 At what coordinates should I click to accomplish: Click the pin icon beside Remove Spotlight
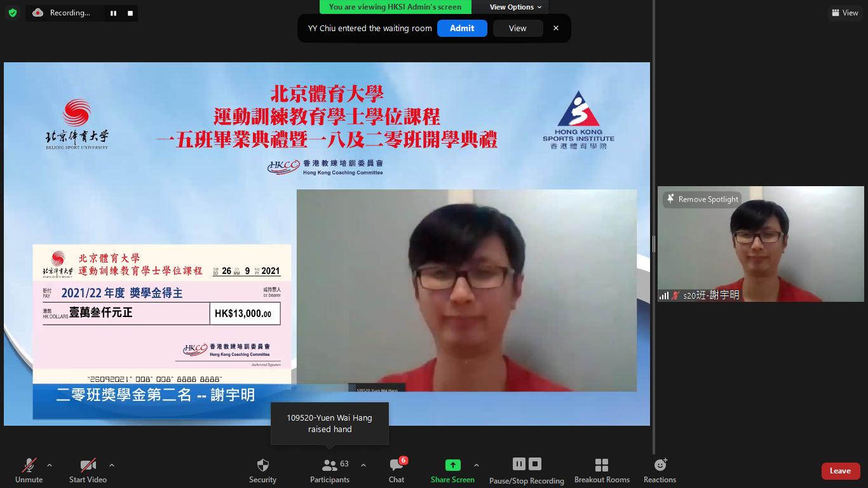(x=670, y=199)
